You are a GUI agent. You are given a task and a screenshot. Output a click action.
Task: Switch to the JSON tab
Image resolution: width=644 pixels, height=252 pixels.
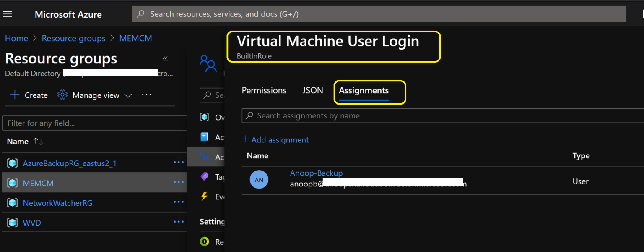313,91
